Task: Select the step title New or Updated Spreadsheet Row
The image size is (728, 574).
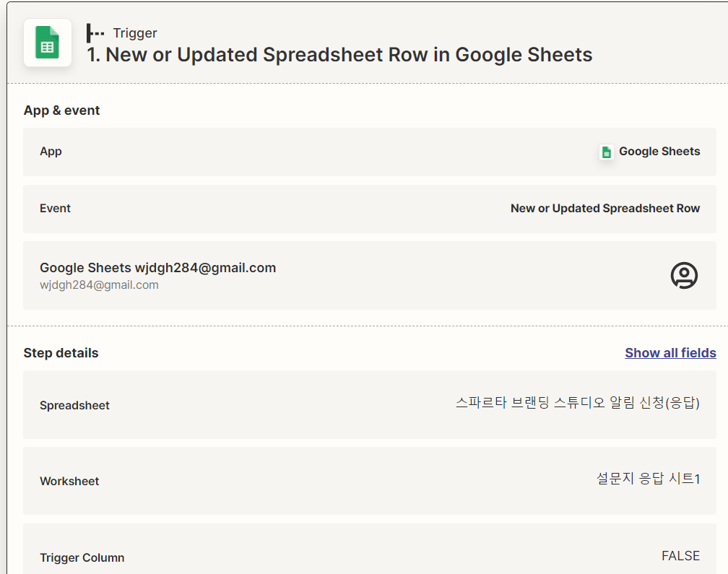Action: click(x=340, y=55)
